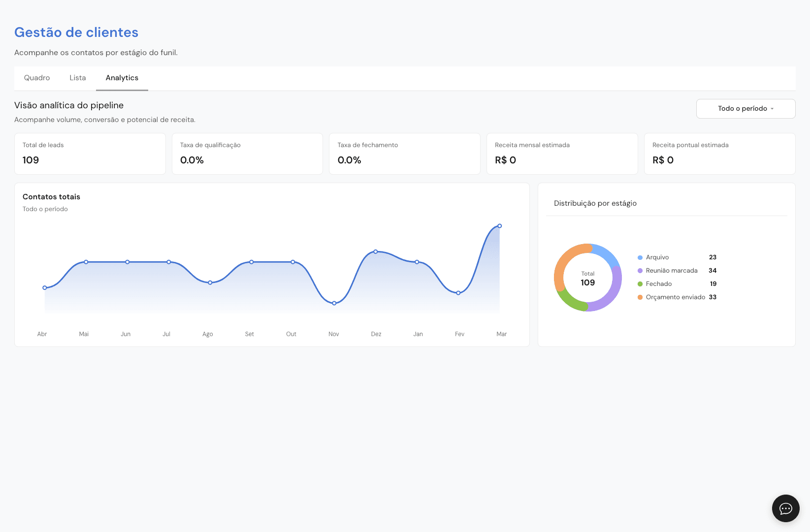The image size is (810, 532).
Task: Click the dropdown caret beside Todo o período
Action: point(772,109)
